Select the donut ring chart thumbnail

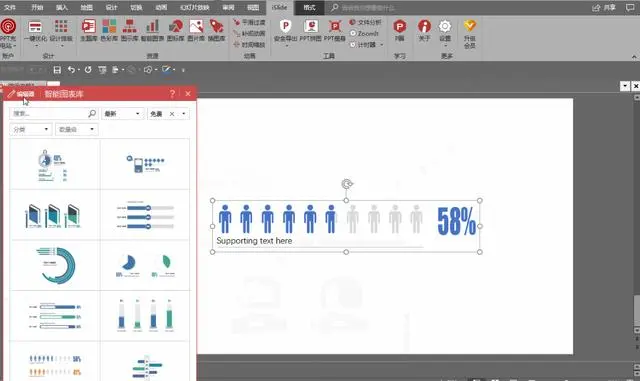pos(55,265)
